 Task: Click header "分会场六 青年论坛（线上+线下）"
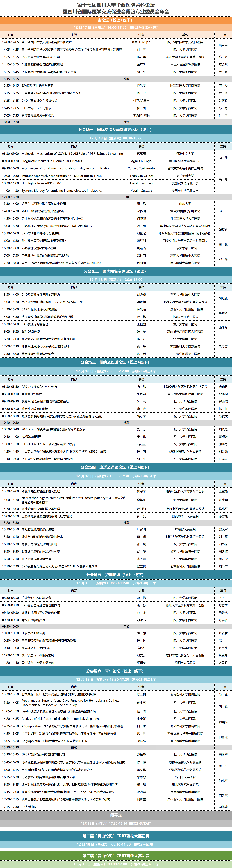coord(116,671)
